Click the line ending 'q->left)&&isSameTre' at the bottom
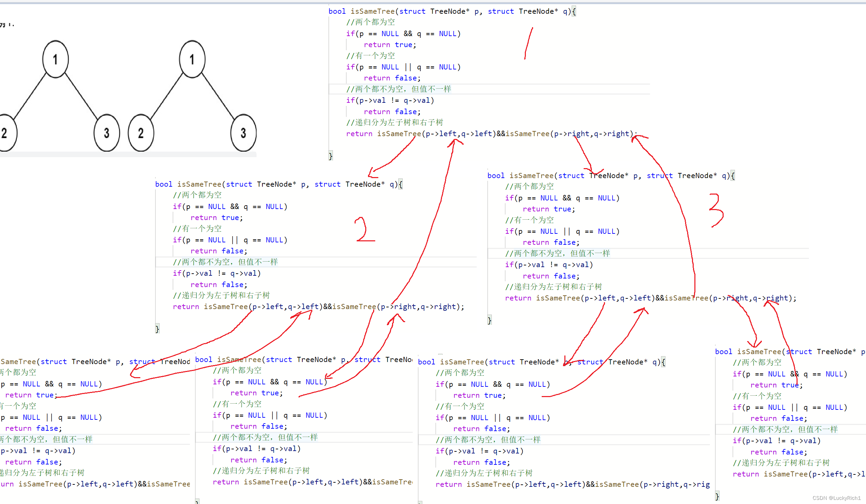 pos(313,482)
